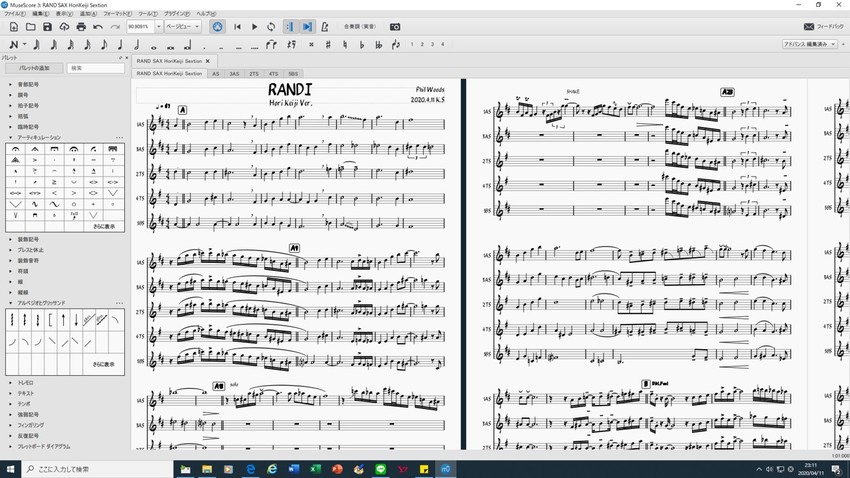
Task: Save the score with the floppy disk icon
Action: [47, 27]
